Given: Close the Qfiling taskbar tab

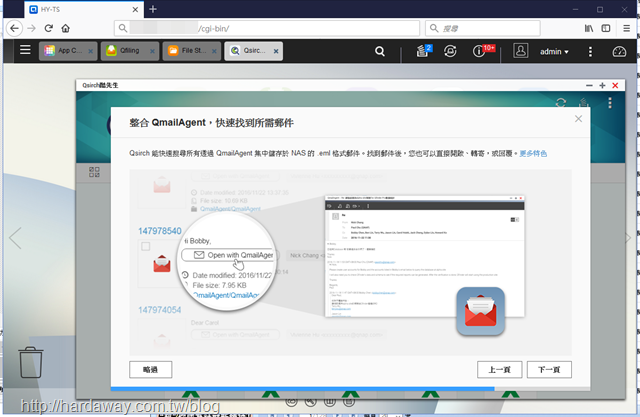Looking at the screenshot, I should click(x=152, y=51).
